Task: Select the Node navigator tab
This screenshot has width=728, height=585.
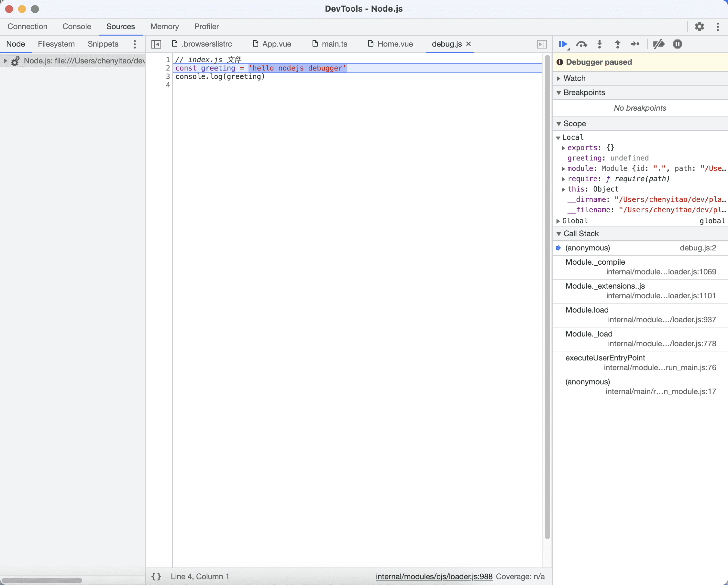Action: coord(16,44)
